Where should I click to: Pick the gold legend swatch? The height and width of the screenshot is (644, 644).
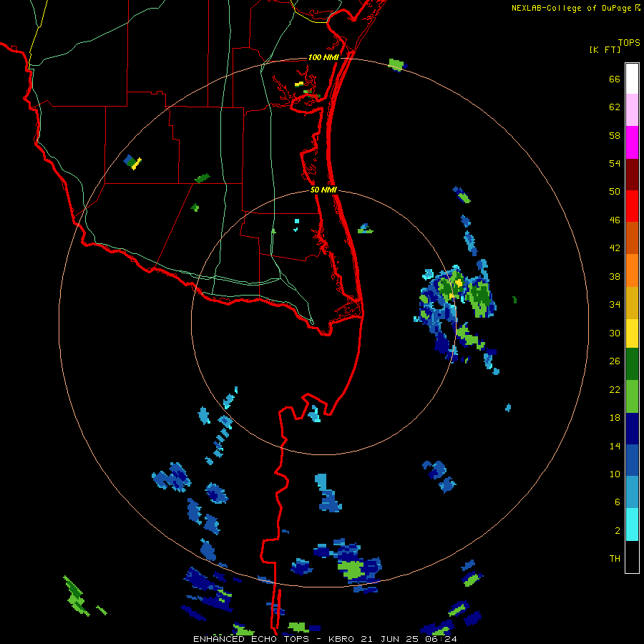(x=632, y=303)
